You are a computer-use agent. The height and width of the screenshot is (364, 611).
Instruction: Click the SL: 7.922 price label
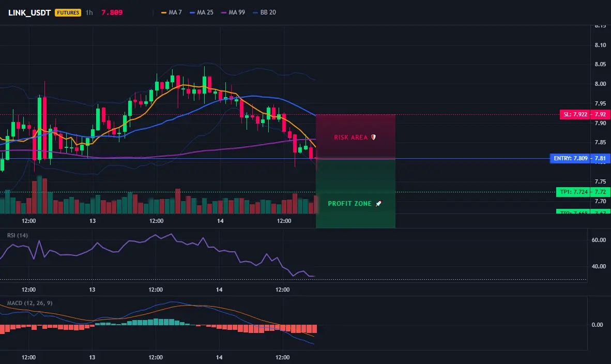tap(575, 114)
